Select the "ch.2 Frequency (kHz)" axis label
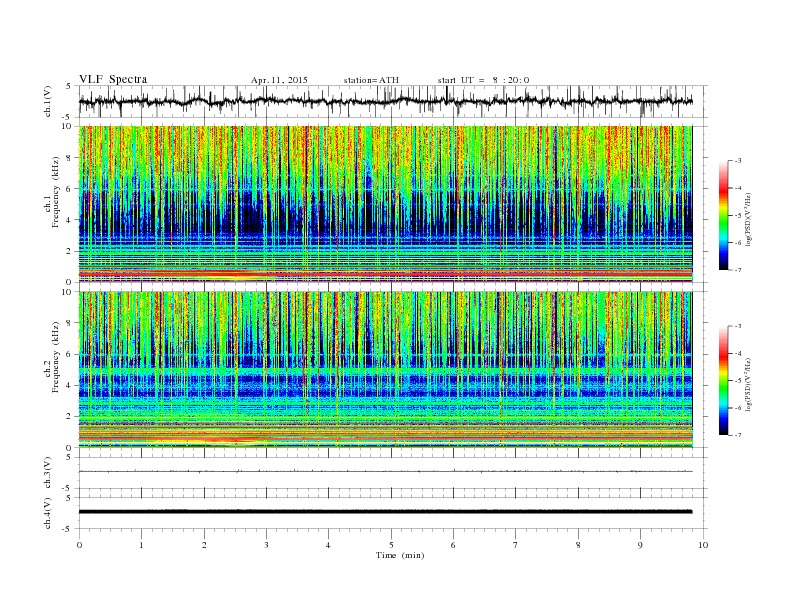The height and width of the screenshot is (612, 792). 52,356
